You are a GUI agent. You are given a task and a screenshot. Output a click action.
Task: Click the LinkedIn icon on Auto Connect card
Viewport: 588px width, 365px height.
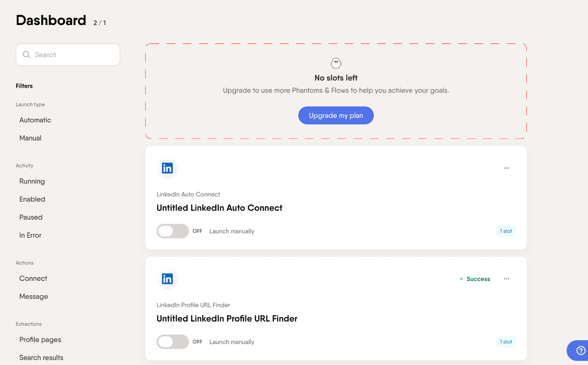click(x=167, y=168)
